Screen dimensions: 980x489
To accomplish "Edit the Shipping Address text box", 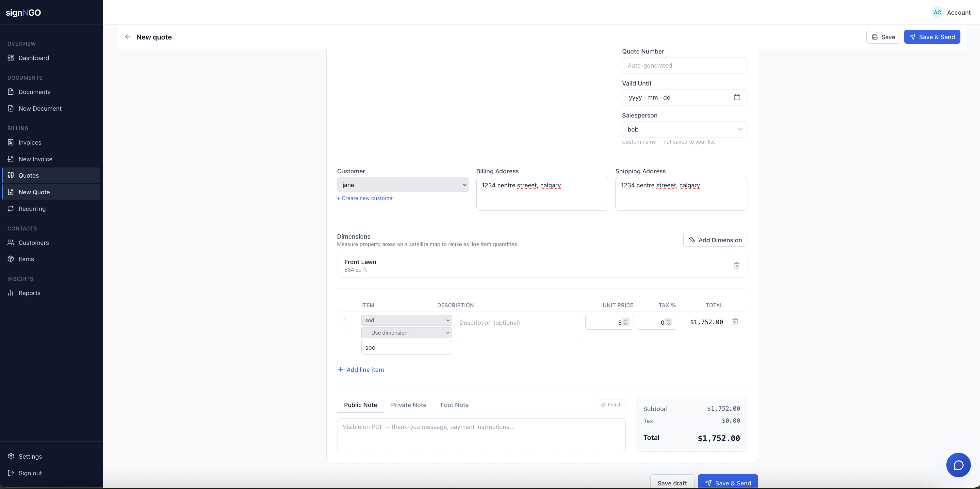I will point(681,194).
